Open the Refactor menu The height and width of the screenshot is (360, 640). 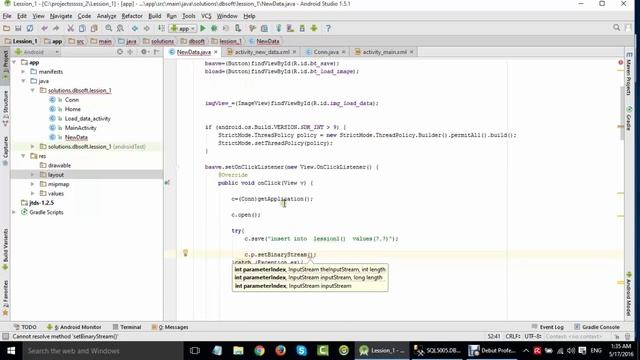[x=132, y=16]
